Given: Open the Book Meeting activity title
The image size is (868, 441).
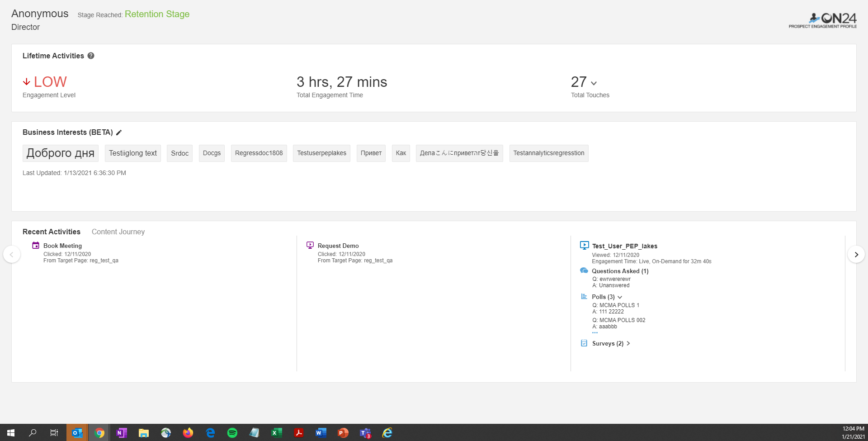Looking at the screenshot, I should click(x=62, y=246).
